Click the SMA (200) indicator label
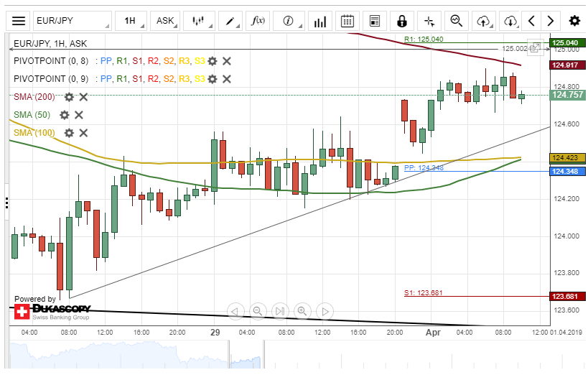Image resolution: width=588 pixels, height=375 pixels. (34, 97)
